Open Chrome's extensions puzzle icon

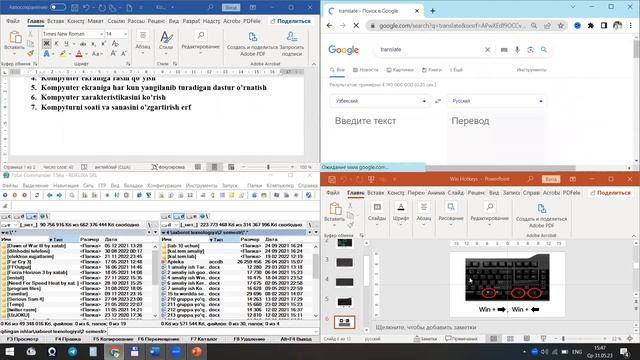click(x=591, y=25)
